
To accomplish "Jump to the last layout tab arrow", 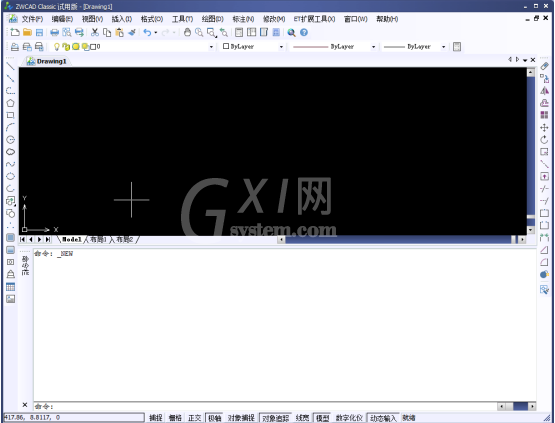I will 48,240.
